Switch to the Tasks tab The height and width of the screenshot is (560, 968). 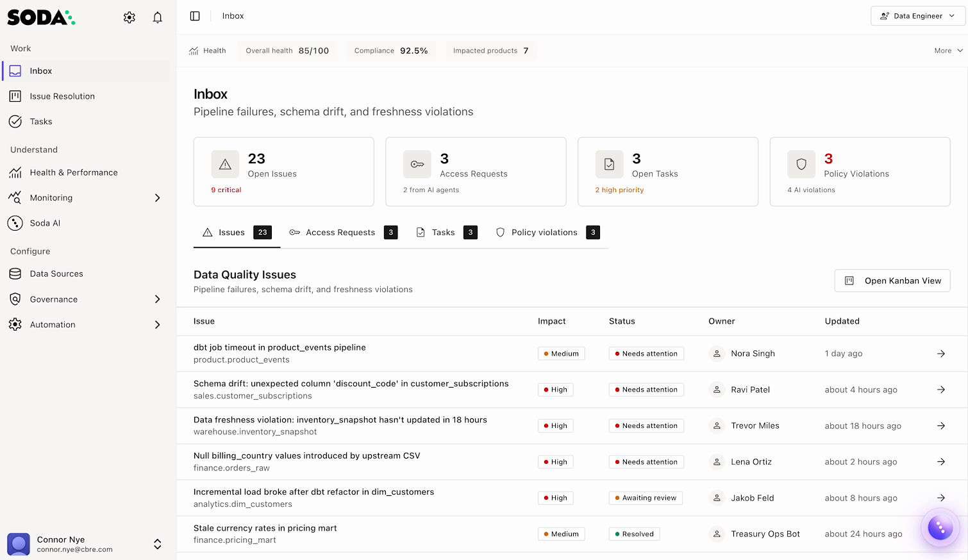point(447,233)
